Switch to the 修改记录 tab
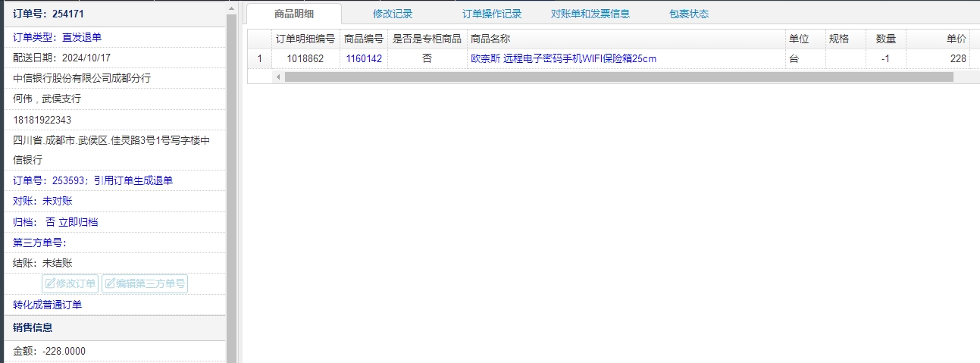 pyautogui.click(x=393, y=14)
